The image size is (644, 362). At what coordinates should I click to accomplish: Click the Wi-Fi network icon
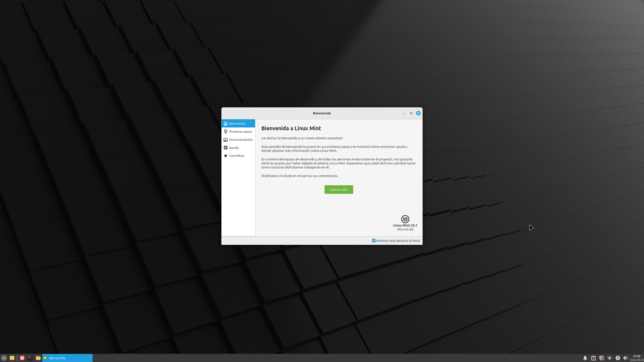(x=610, y=358)
